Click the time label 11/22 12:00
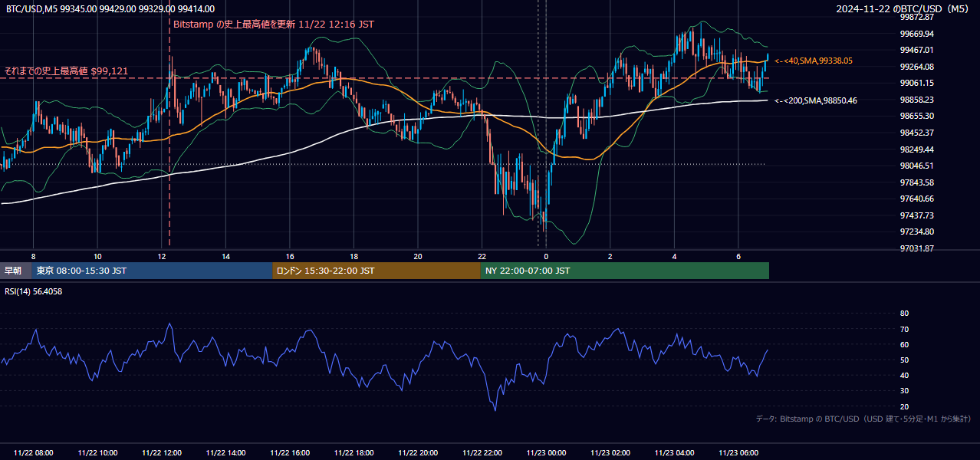This screenshot has width=980, height=460. tap(162, 453)
